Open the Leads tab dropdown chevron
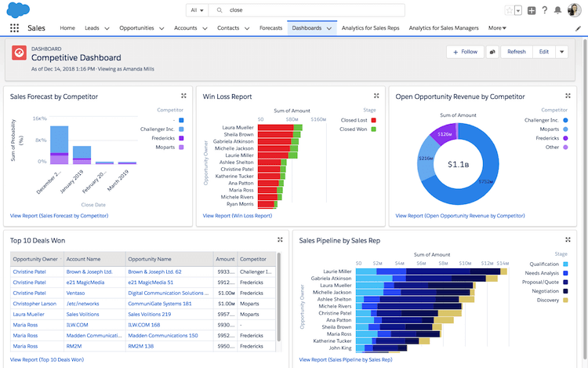This screenshot has height=368, width=588. (107, 28)
